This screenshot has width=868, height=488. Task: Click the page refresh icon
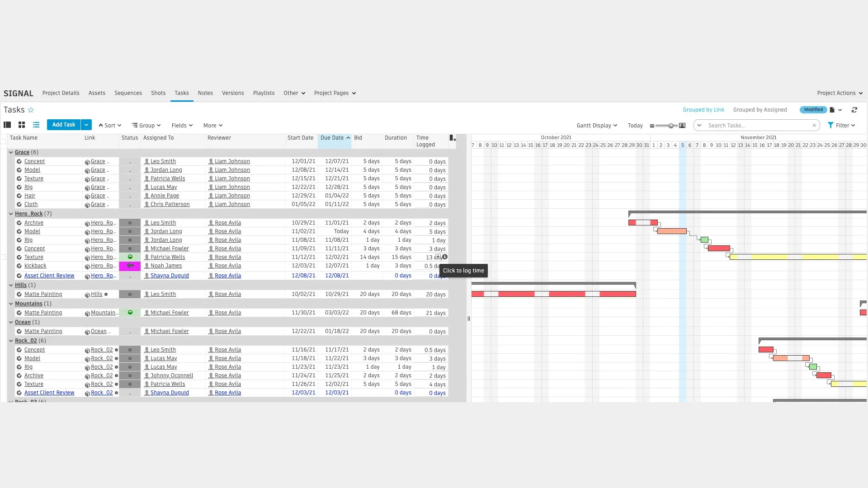pos(854,110)
